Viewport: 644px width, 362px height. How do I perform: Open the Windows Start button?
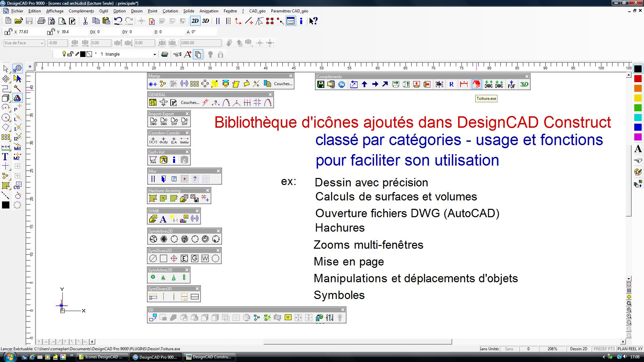coord(9,356)
